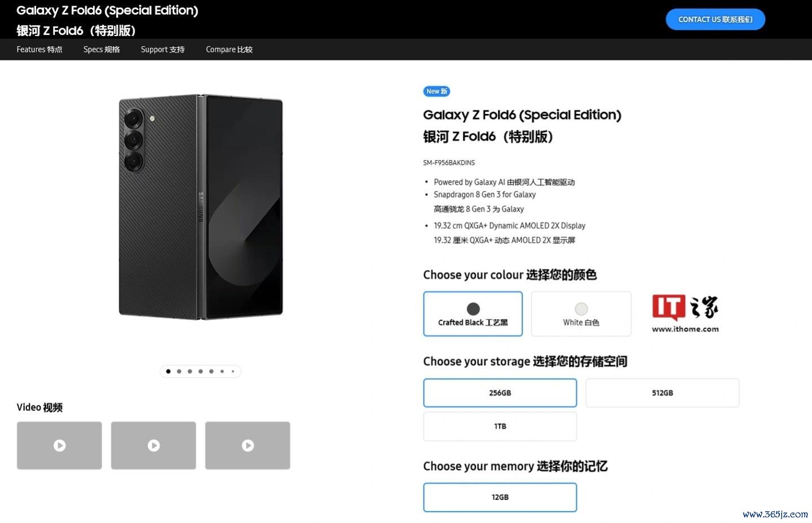
Task: Select Crafted Black colour option
Action: coord(473,314)
